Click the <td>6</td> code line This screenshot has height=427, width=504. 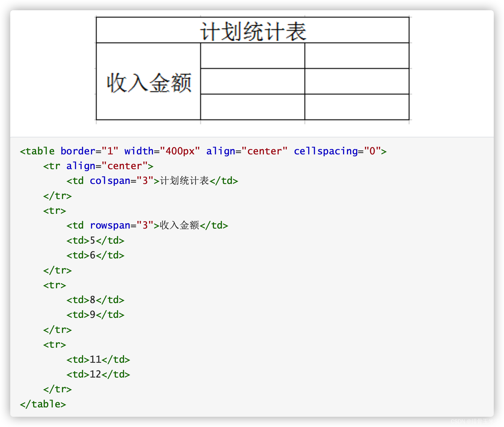(x=95, y=255)
